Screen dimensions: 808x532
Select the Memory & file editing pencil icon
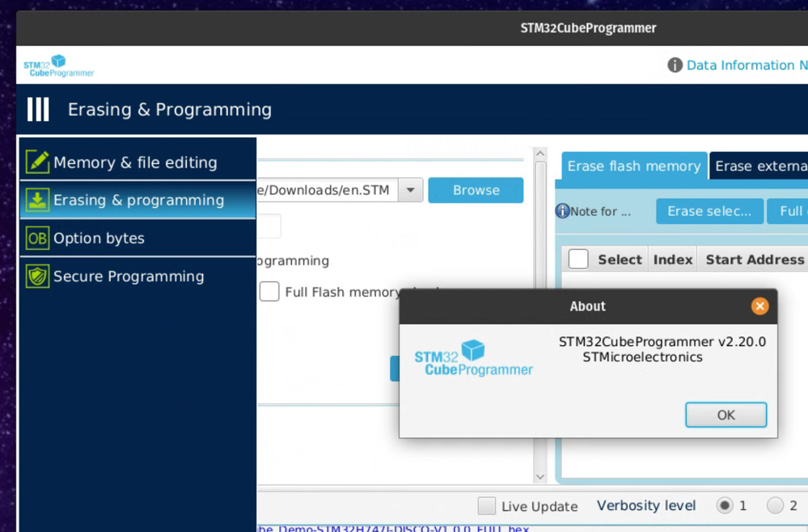36,162
